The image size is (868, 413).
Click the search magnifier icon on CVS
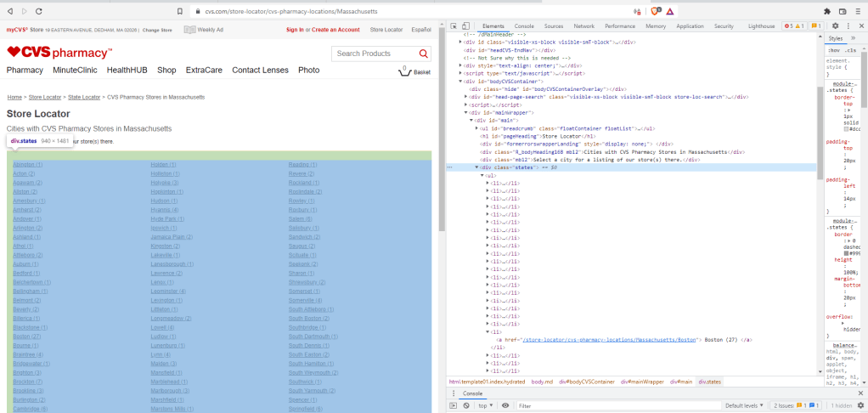point(423,54)
